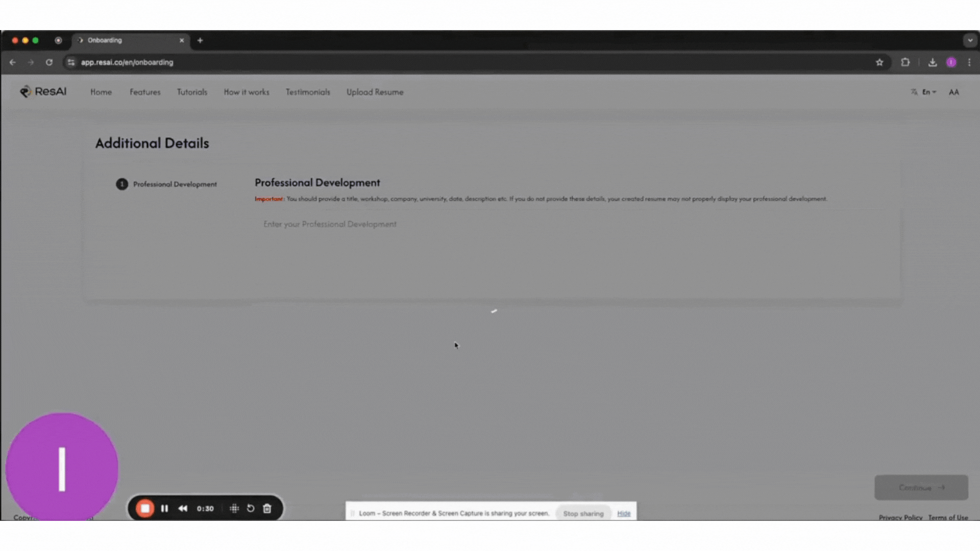
Task: Open the Privacy Policy link
Action: pyautogui.click(x=900, y=517)
